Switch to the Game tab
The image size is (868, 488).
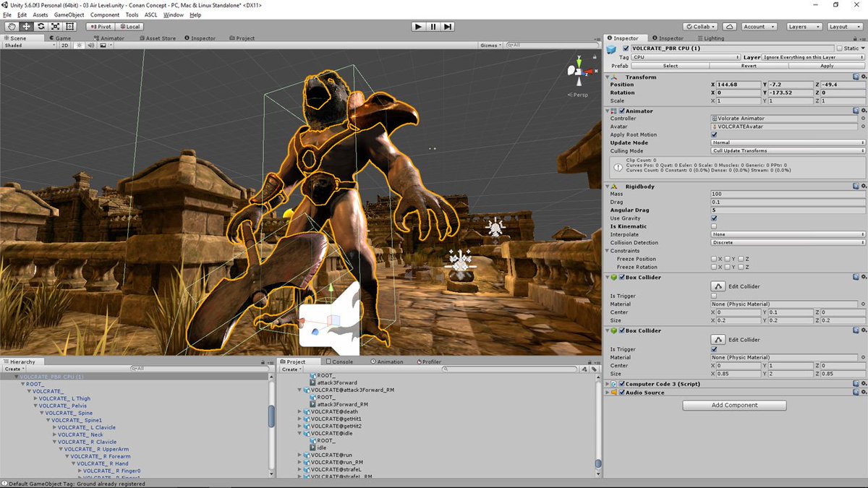(60, 38)
